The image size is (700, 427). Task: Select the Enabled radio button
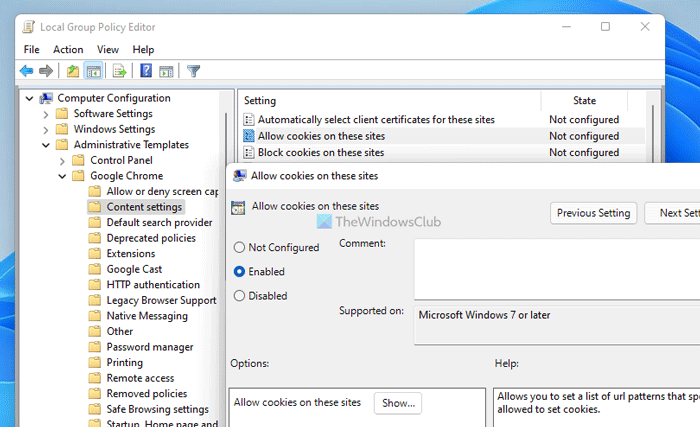(x=239, y=272)
